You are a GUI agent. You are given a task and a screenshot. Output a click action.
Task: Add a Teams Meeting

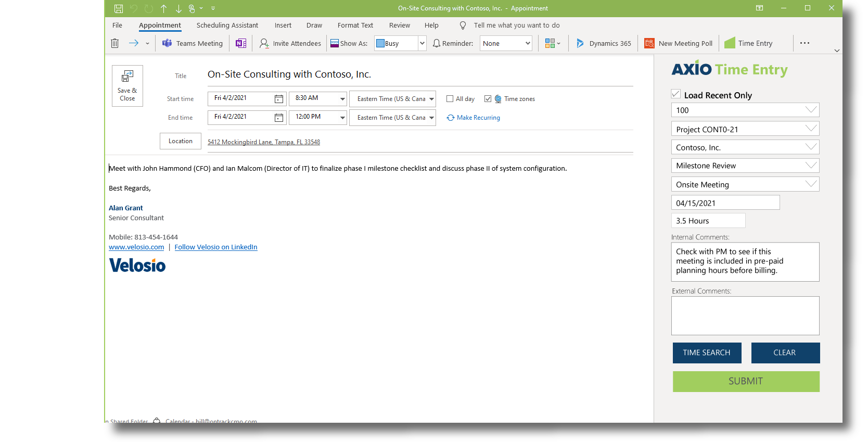(x=193, y=43)
